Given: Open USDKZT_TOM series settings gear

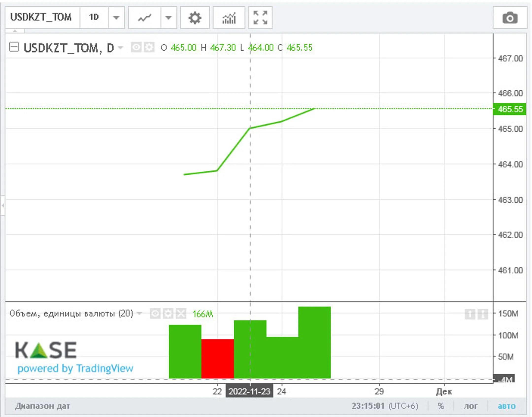Looking at the screenshot, I should (149, 47).
